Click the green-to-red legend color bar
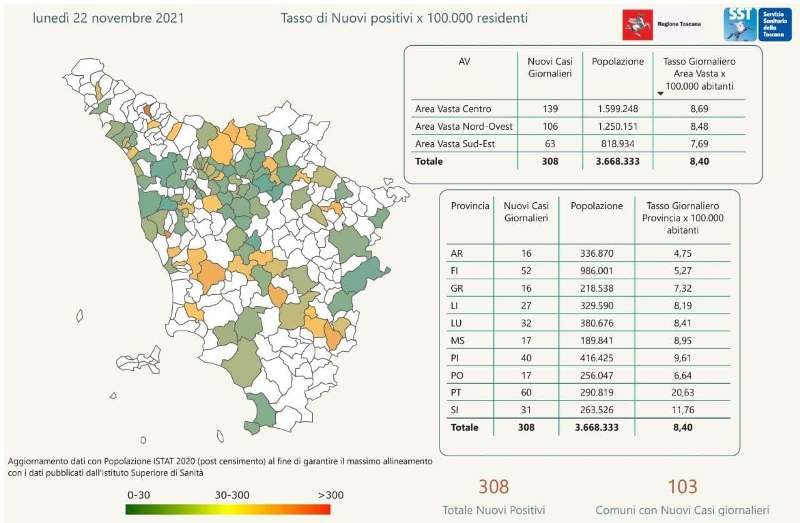This screenshot has height=523, width=800. (x=229, y=508)
